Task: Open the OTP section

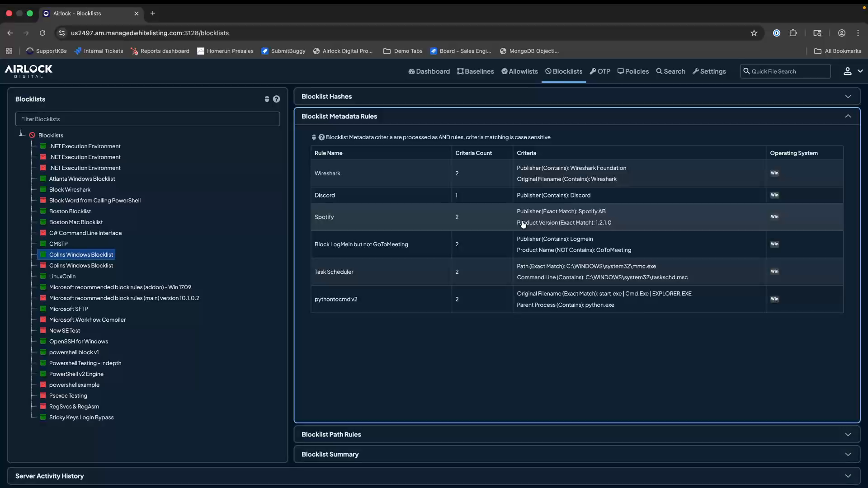Action: tap(600, 71)
